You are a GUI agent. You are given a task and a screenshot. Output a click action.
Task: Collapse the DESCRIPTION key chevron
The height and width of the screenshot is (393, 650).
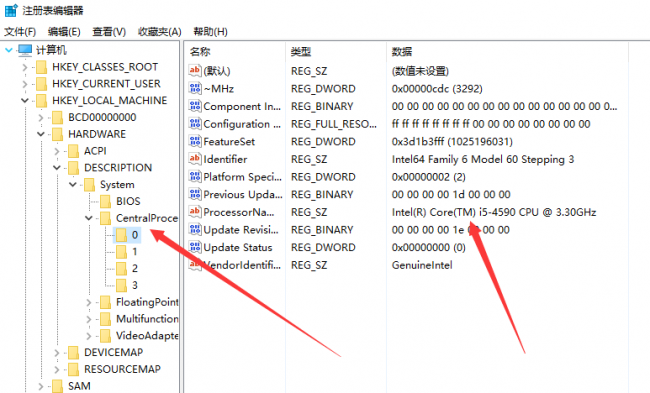coord(57,168)
